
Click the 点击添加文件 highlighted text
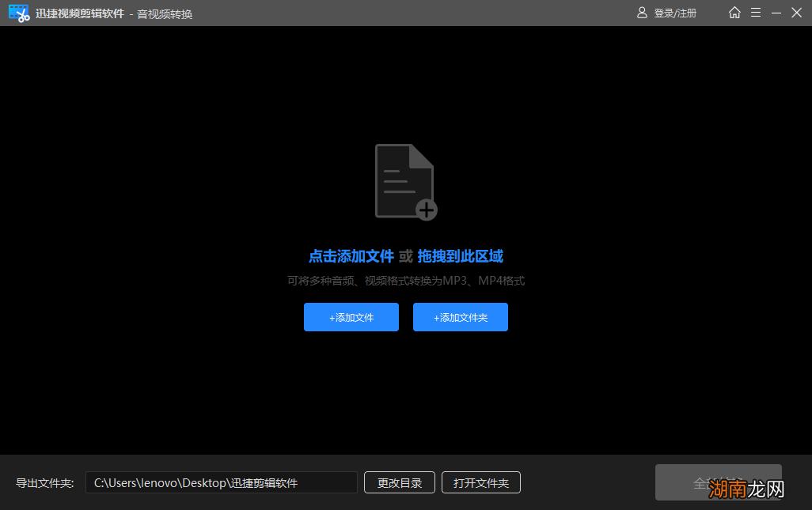(x=351, y=256)
